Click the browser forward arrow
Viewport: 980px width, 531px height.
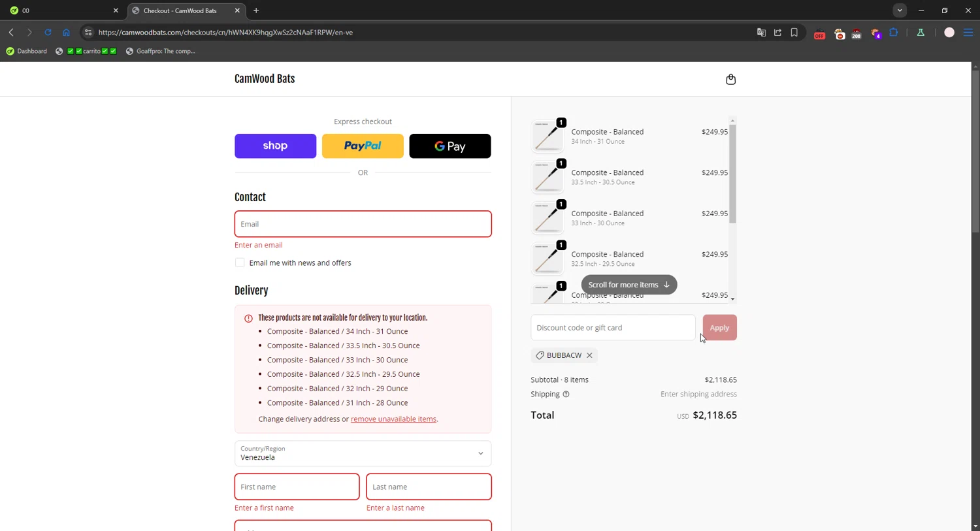[x=29, y=32]
